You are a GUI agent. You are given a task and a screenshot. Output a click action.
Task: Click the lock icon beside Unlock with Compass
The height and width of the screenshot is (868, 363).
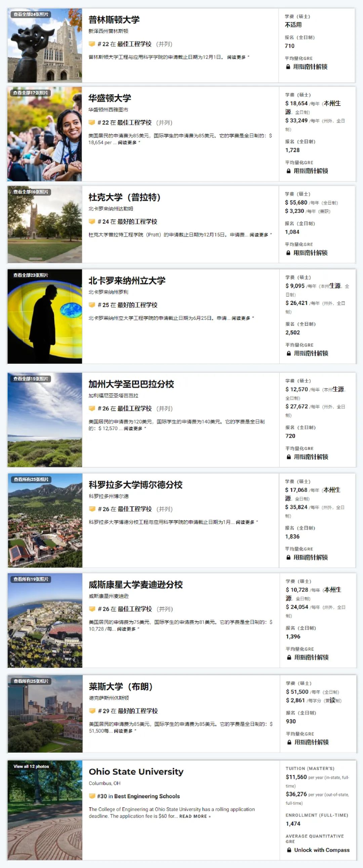point(289,850)
